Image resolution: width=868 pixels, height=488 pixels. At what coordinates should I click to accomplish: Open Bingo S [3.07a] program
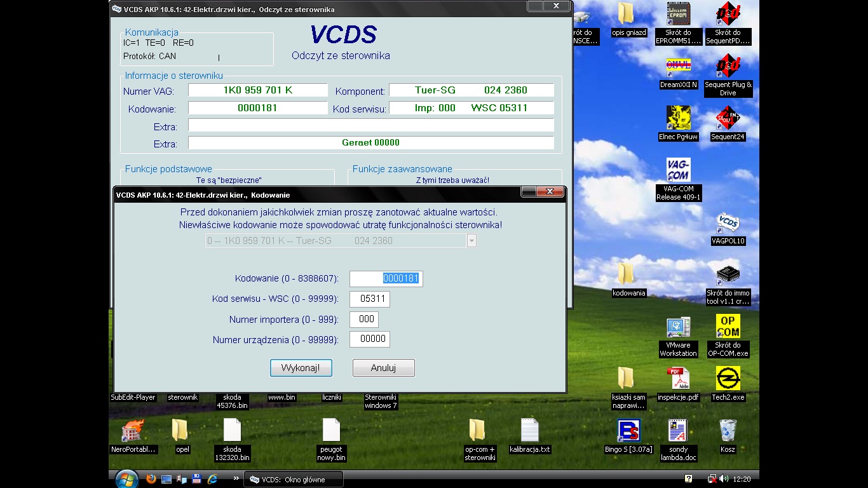point(628,437)
